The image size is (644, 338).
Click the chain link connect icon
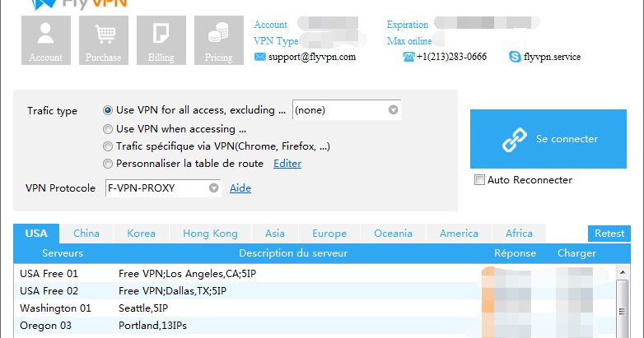click(x=514, y=140)
